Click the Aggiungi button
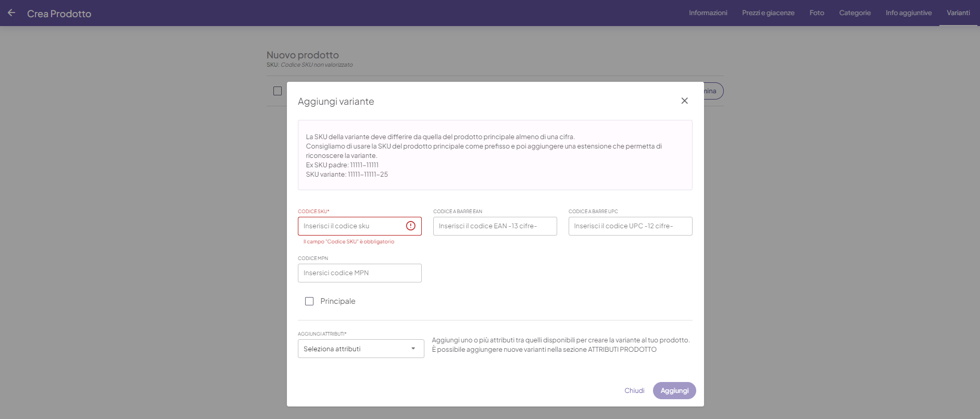This screenshot has width=980, height=419. (674, 390)
